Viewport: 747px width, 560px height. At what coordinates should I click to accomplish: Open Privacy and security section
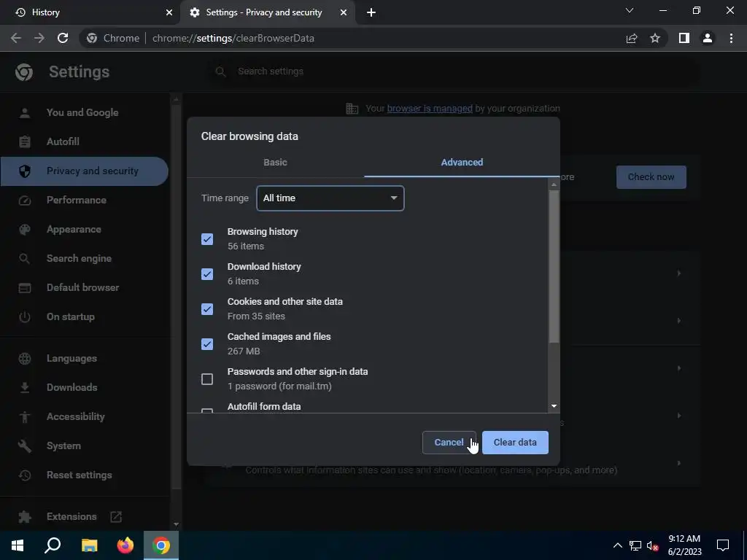tap(84, 171)
